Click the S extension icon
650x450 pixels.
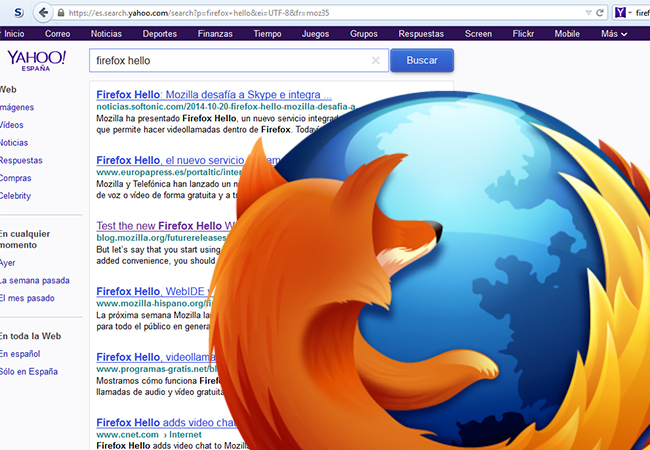point(19,13)
